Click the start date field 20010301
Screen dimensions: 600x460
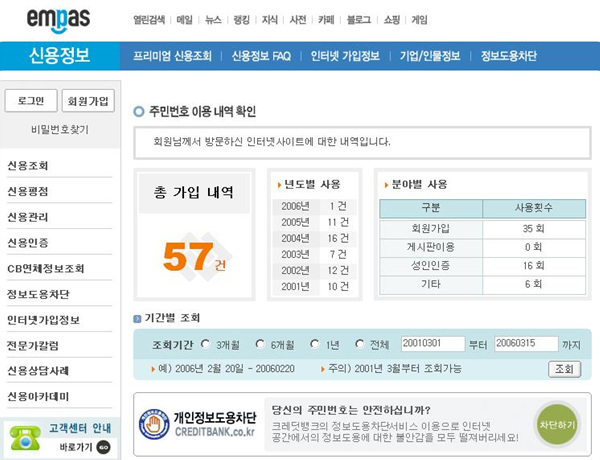tap(432, 344)
